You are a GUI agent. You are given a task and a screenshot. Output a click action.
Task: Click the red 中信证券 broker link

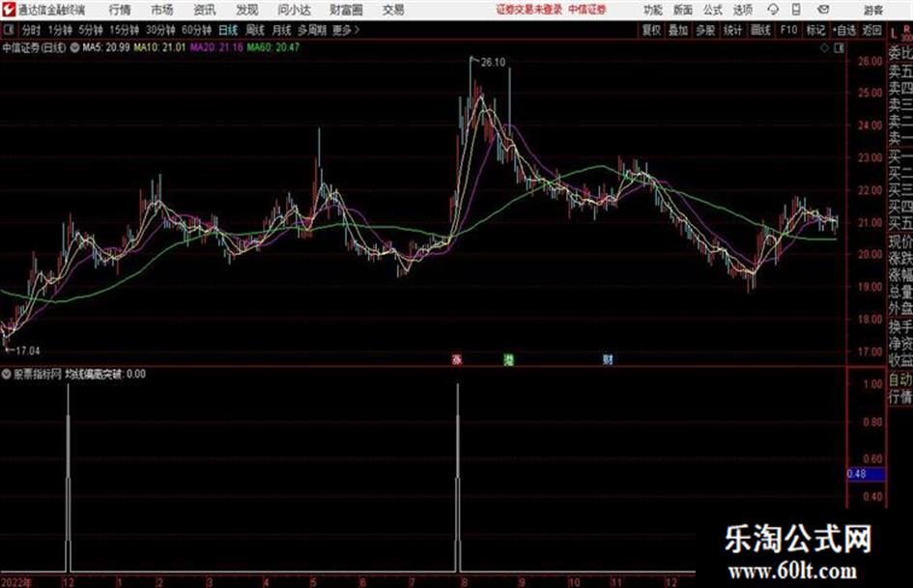pyautogui.click(x=587, y=10)
